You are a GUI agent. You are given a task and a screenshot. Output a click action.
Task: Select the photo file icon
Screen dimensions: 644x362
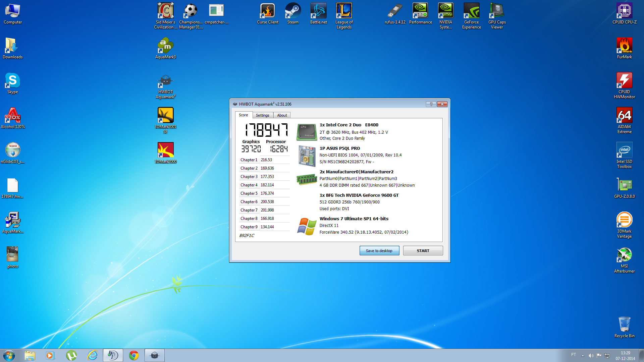[x=13, y=258]
